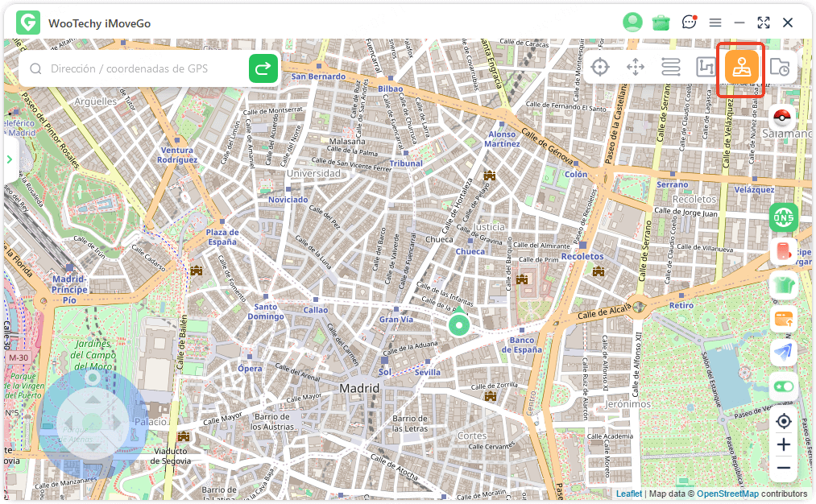
Task: Click the green DNS globe icon
Action: [x=783, y=217]
